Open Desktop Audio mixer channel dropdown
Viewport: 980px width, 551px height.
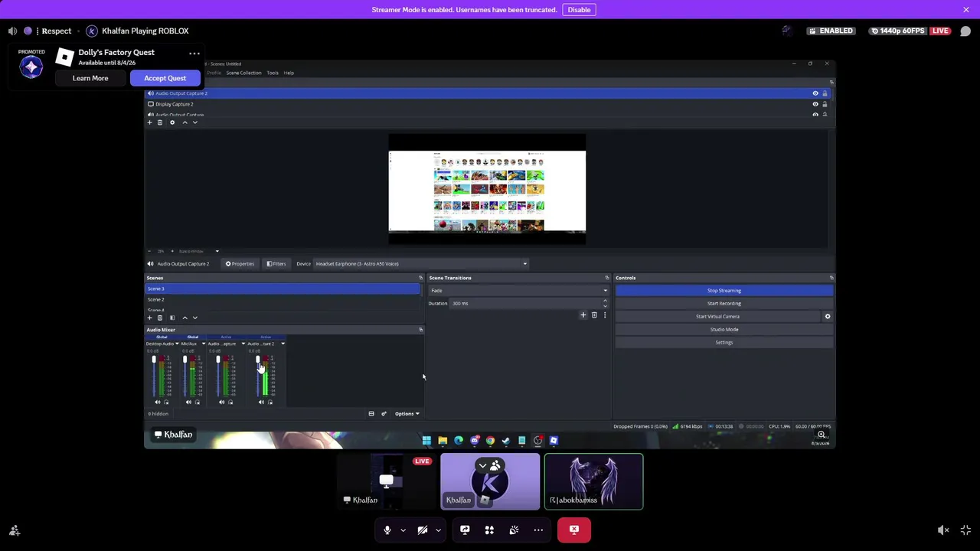tap(177, 344)
